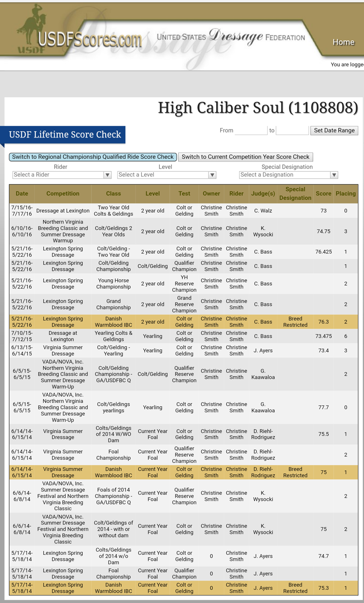Image resolution: width=364 pixels, height=603 pixels.
Task: Click the Grand Reserve Champion test cell
Action: [184, 304]
